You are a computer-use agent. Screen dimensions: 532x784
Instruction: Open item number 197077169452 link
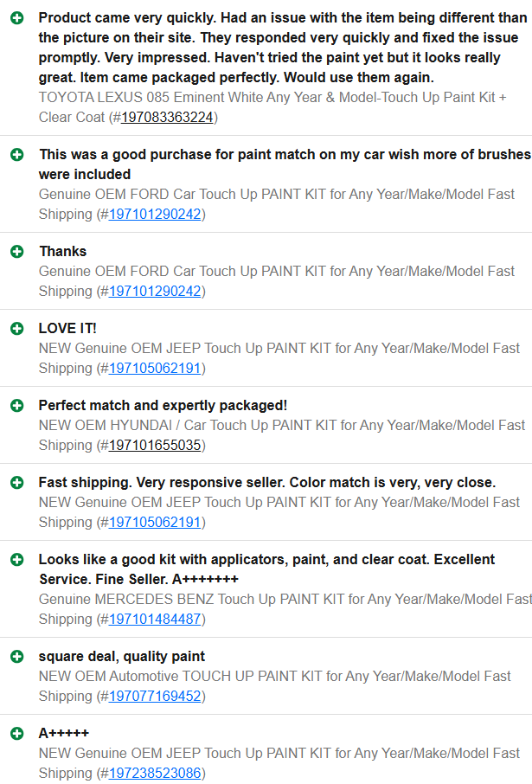155,697
